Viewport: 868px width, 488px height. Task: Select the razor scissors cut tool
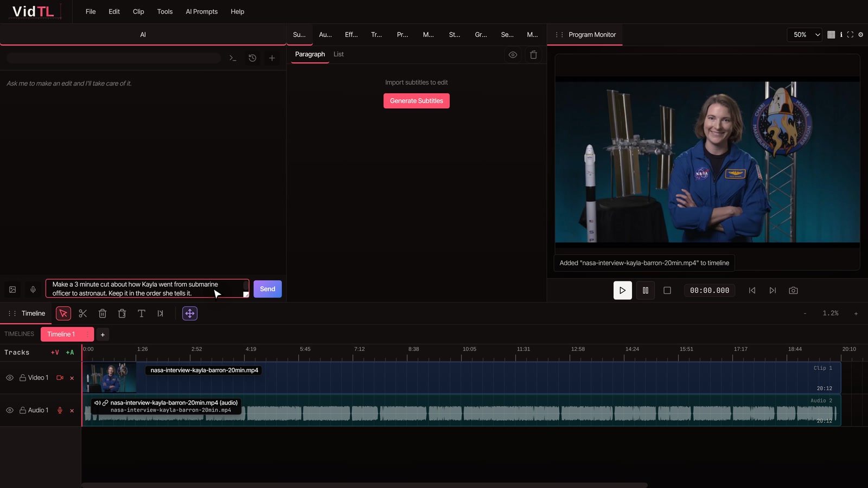(x=83, y=313)
